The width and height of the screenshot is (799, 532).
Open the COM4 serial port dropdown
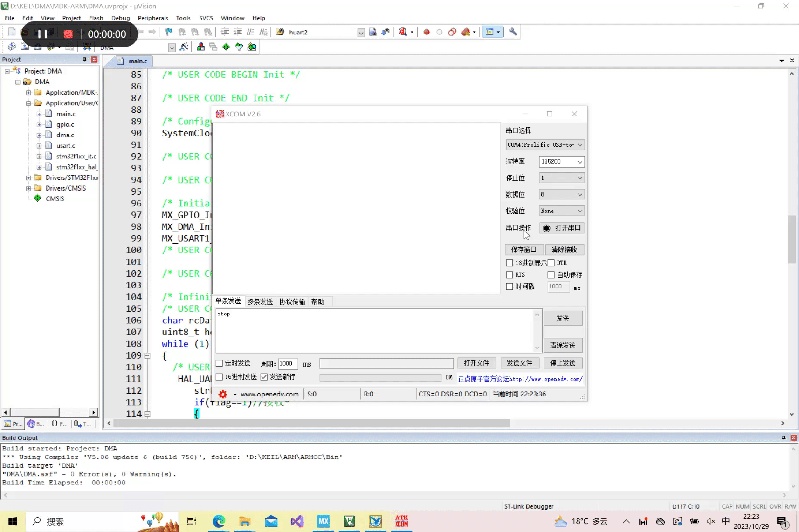click(544, 145)
